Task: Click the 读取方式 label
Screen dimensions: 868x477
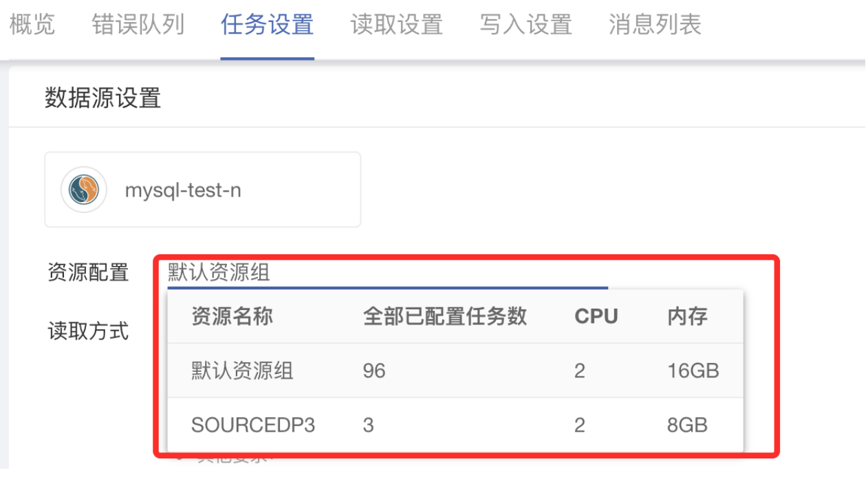Action: [x=88, y=331]
